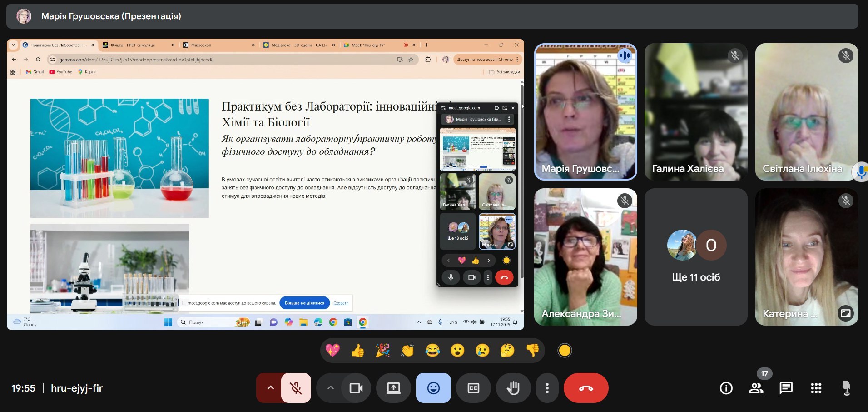Screen dimensions: 868x412
Task: Toggle the camera on or off
Action: tap(356, 388)
